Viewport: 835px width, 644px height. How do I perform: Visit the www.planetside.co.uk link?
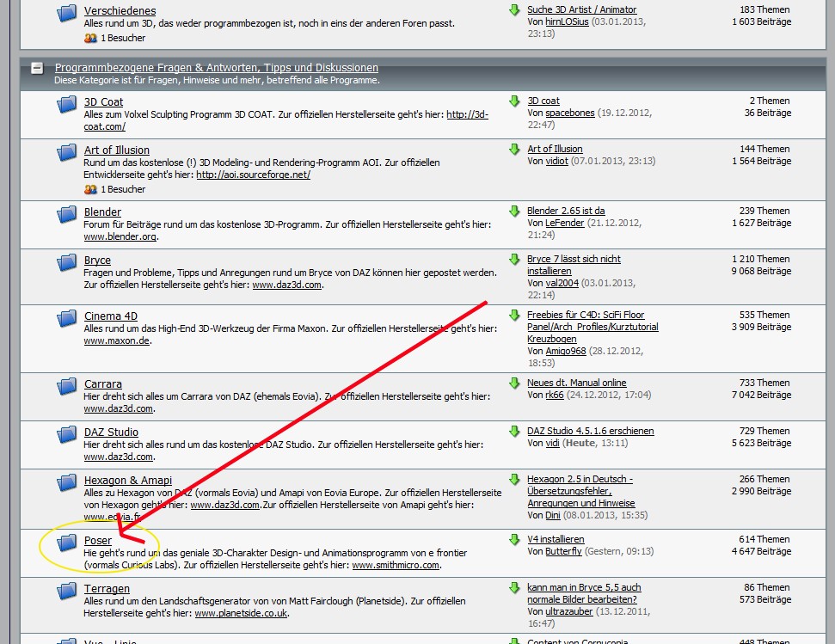pyautogui.click(x=241, y=613)
